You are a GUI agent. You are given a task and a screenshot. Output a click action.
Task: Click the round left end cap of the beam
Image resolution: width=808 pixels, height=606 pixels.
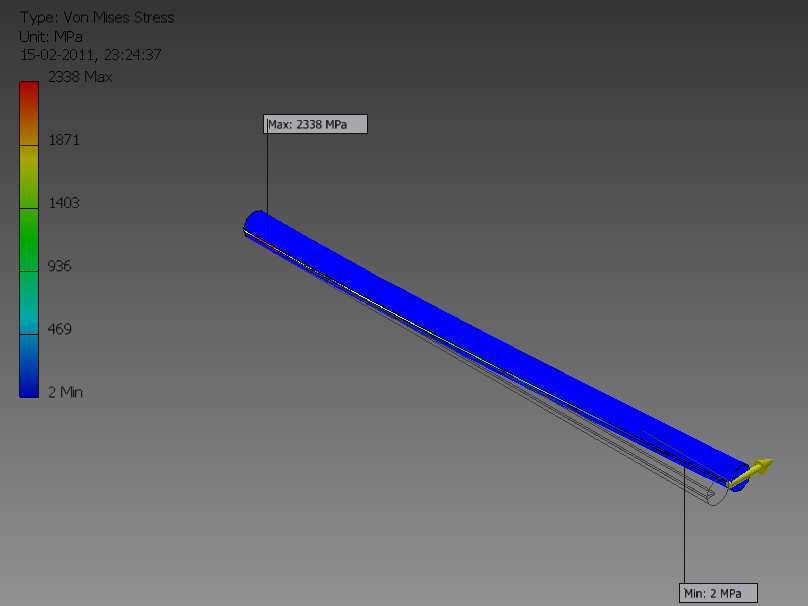pos(254,222)
